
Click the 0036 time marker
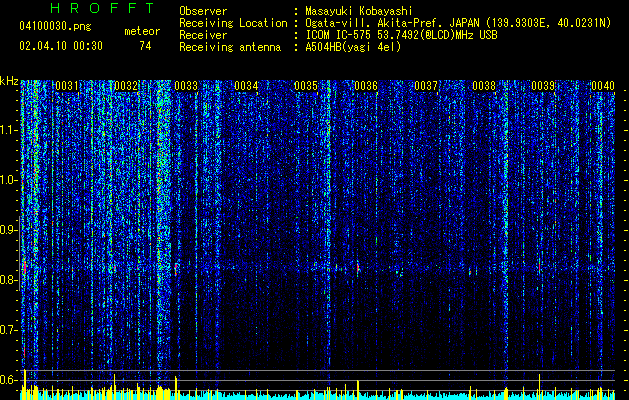[366, 86]
